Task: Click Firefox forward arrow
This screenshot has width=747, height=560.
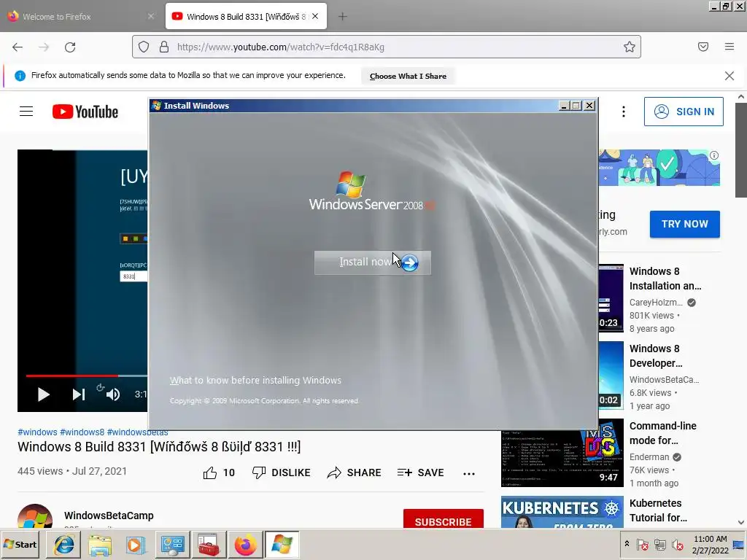Action: pos(44,47)
